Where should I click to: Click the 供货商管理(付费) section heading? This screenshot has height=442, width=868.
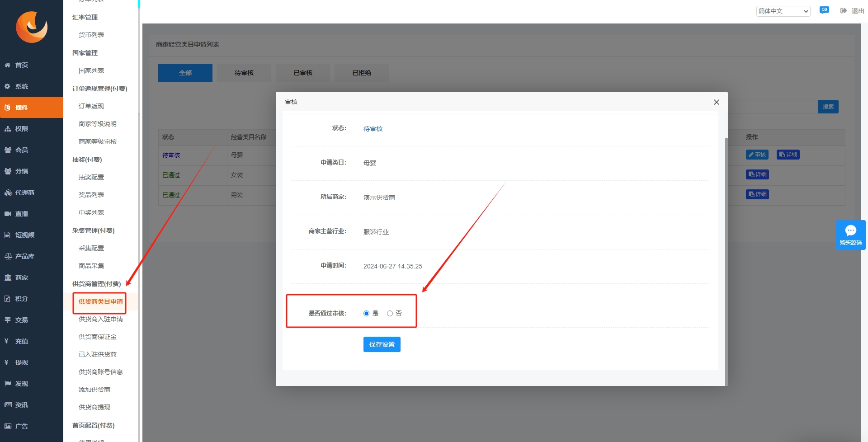(x=97, y=284)
